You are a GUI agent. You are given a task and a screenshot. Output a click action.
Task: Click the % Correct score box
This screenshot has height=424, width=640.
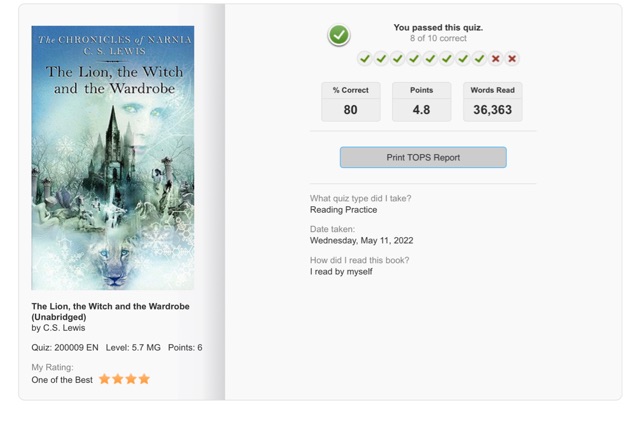click(x=351, y=102)
